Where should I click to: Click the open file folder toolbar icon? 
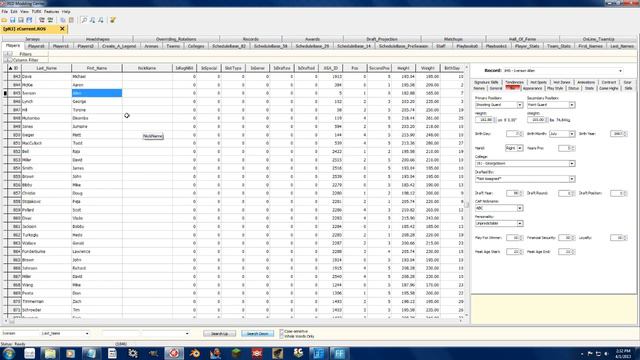[x=4, y=20]
